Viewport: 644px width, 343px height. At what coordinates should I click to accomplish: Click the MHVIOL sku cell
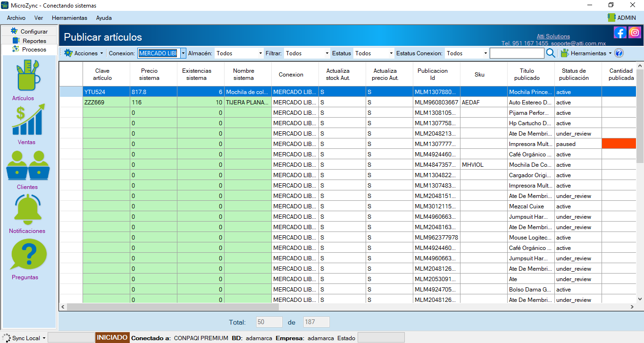(484, 165)
